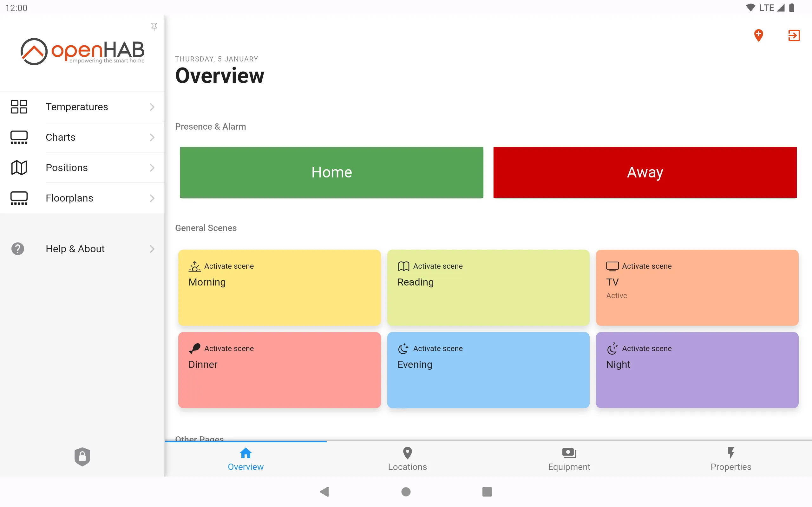
Task: Click the lock/security icon bottom left
Action: pyautogui.click(x=82, y=457)
